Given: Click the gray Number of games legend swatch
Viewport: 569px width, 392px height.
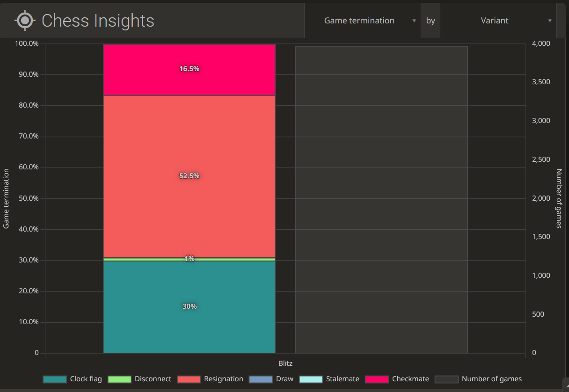Looking at the screenshot, I should click(446, 379).
